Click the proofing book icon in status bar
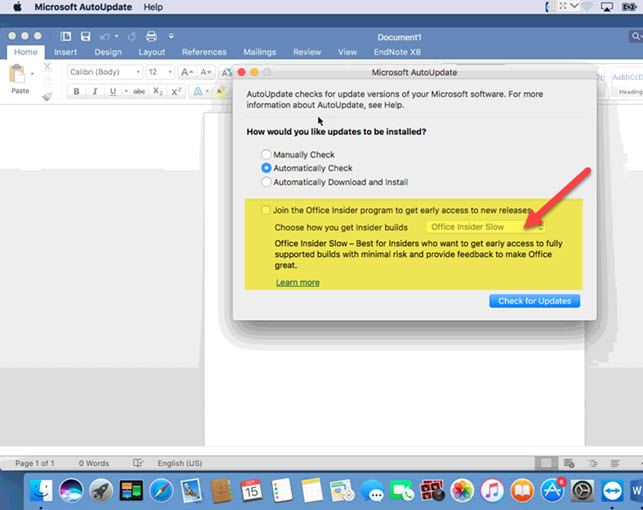The width and height of the screenshot is (643, 510). 138,463
